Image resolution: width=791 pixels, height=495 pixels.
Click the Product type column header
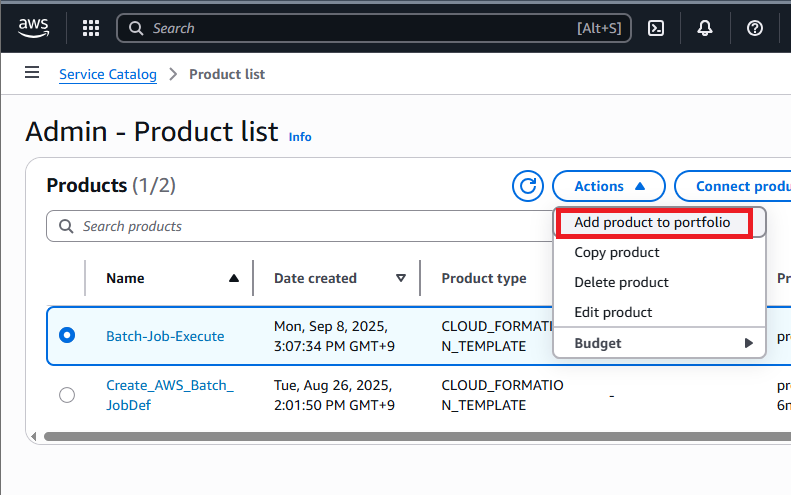(x=484, y=278)
